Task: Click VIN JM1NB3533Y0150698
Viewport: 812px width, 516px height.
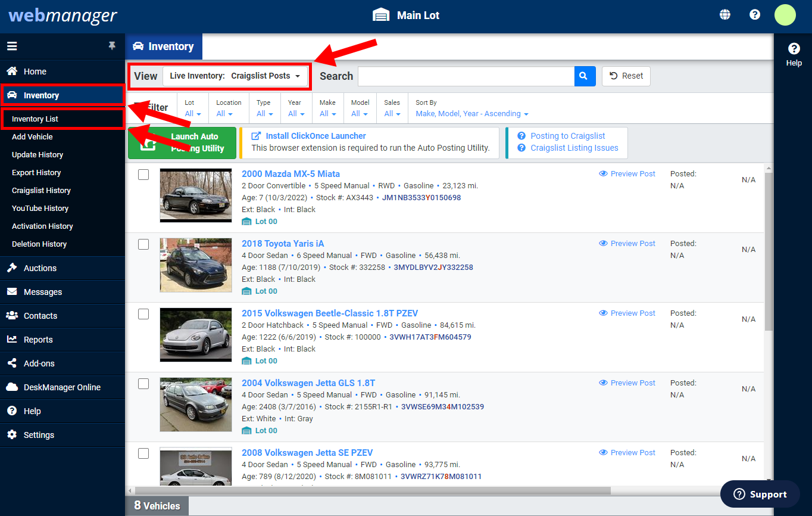Action: click(x=421, y=198)
